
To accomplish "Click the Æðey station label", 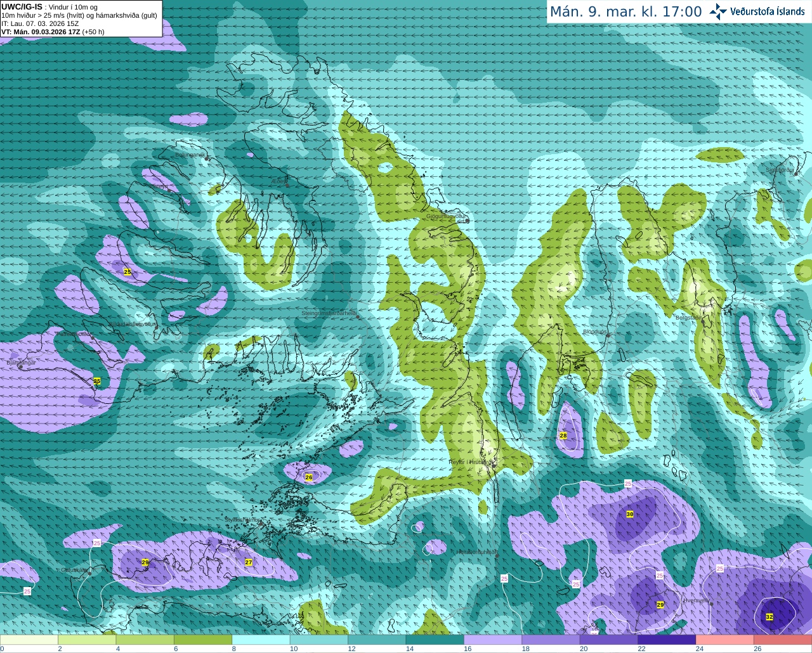I will click(x=278, y=181).
